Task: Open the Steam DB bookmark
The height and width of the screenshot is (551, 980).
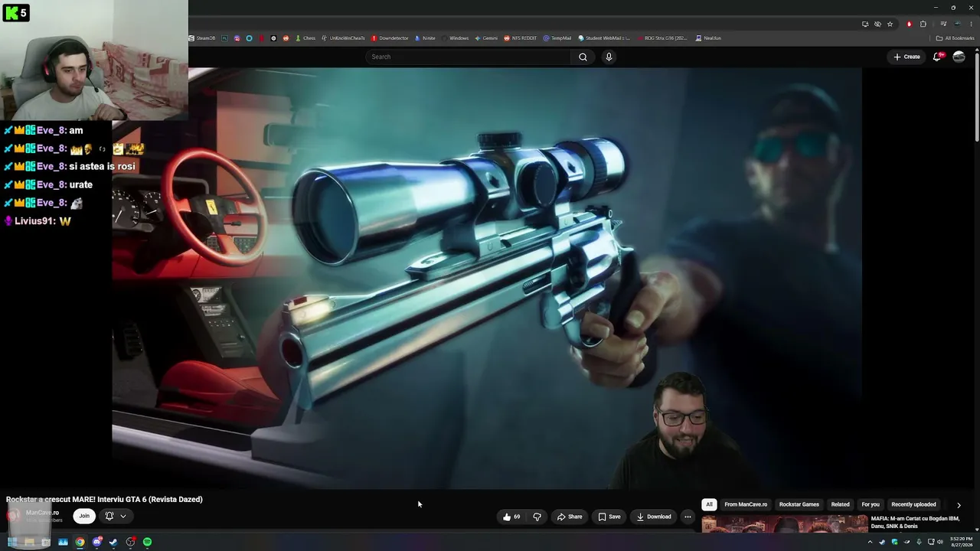Action: [x=203, y=38]
